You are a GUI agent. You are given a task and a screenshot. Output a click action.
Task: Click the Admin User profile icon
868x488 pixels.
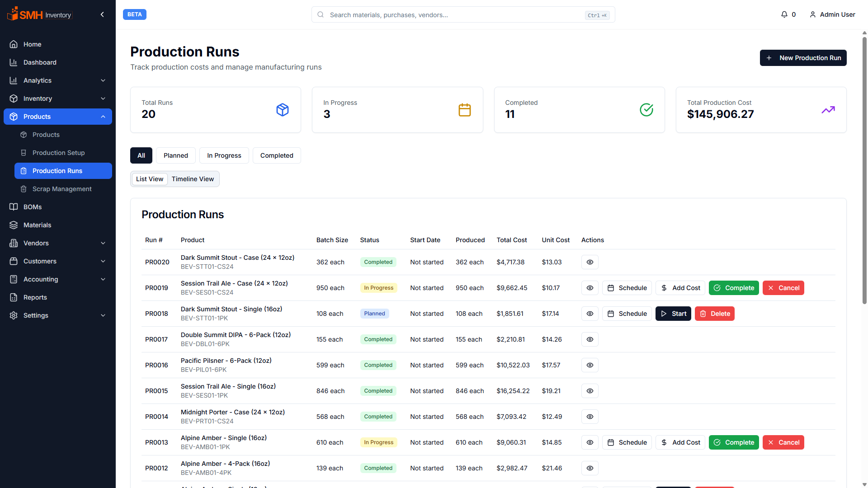pos(813,14)
